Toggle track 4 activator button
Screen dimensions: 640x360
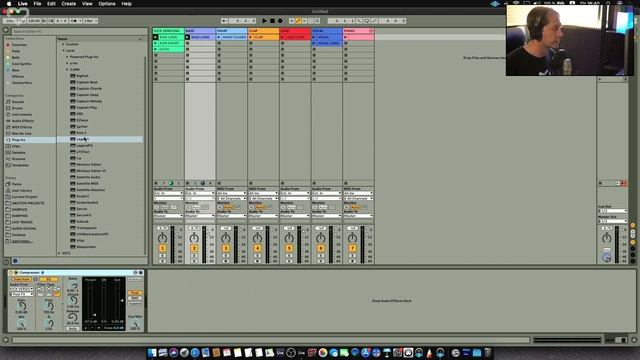(258, 248)
